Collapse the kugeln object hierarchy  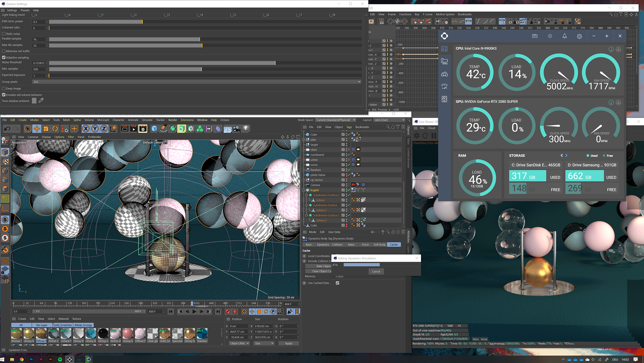304,190
